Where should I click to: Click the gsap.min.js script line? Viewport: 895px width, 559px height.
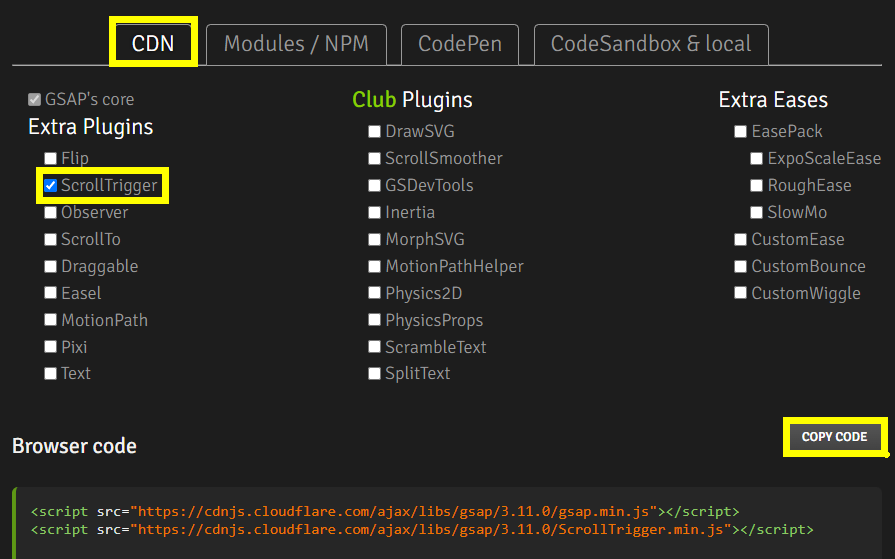pyautogui.click(x=385, y=511)
